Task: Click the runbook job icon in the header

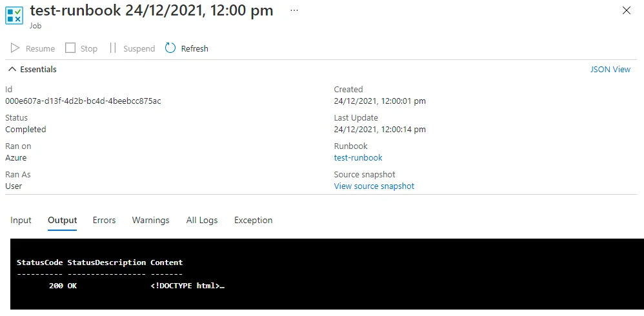Action: [14, 15]
